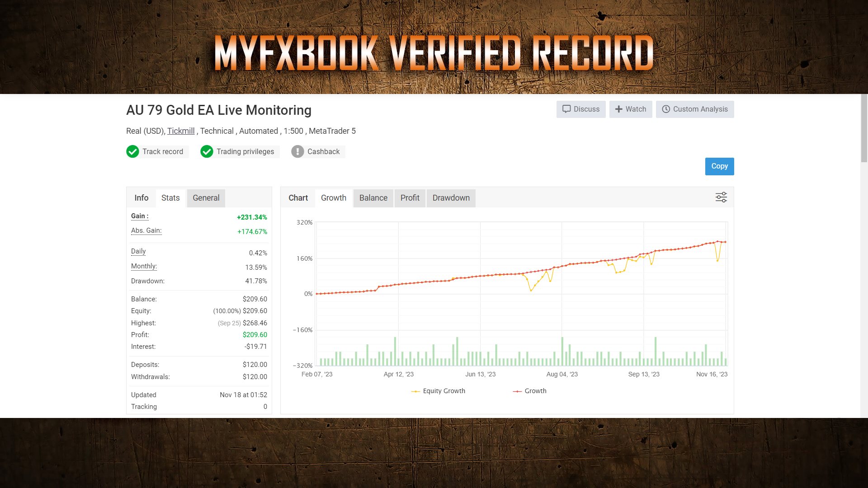Click the page vertical scrollbar thumb
The image size is (868, 488).
point(864,128)
